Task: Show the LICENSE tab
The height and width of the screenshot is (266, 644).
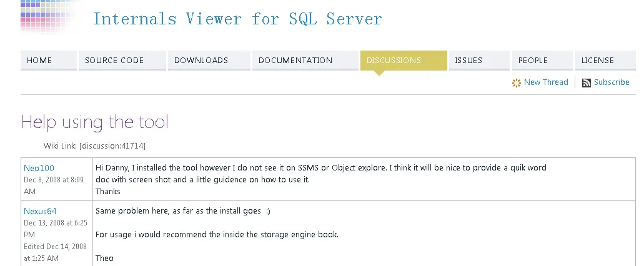Action: tap(598, 61)
